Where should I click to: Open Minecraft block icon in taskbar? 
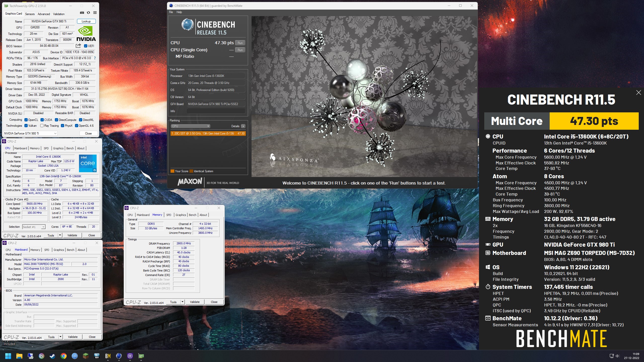[86, 356]
